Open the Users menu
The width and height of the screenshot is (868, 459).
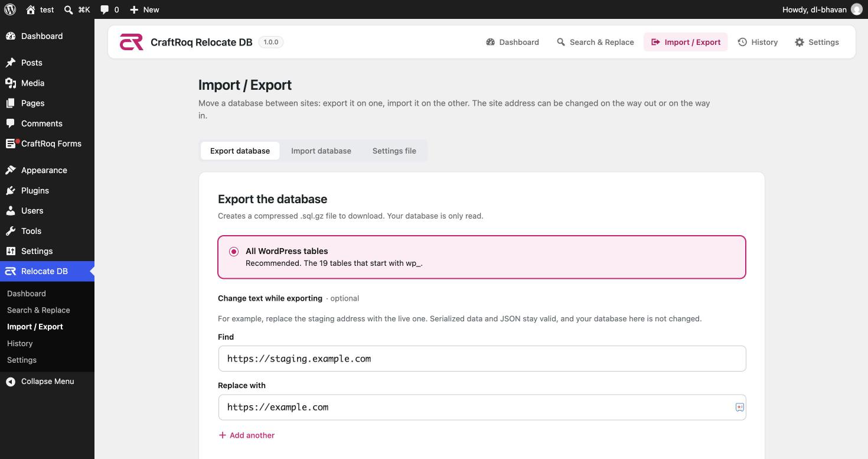click(x=47, y=210)
